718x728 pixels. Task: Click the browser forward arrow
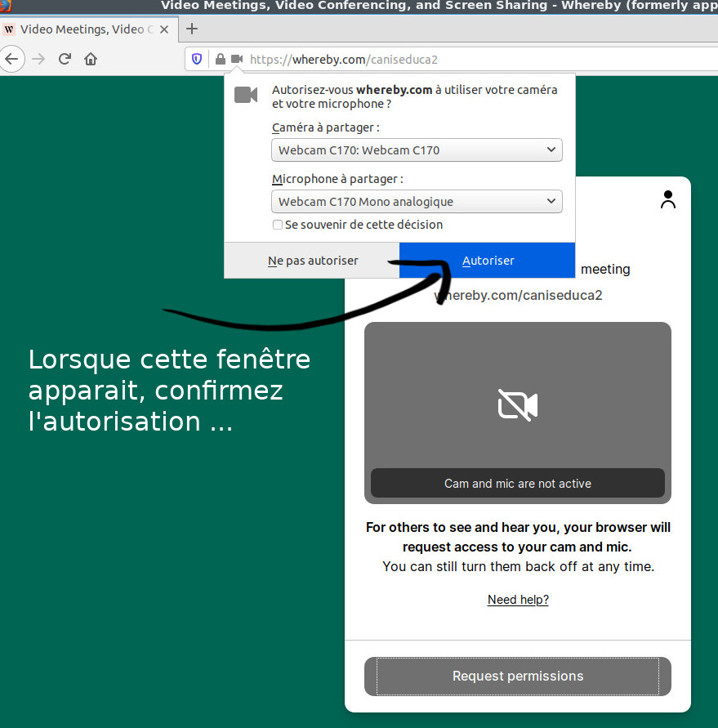pyautogui.click(x=38, y=59)
